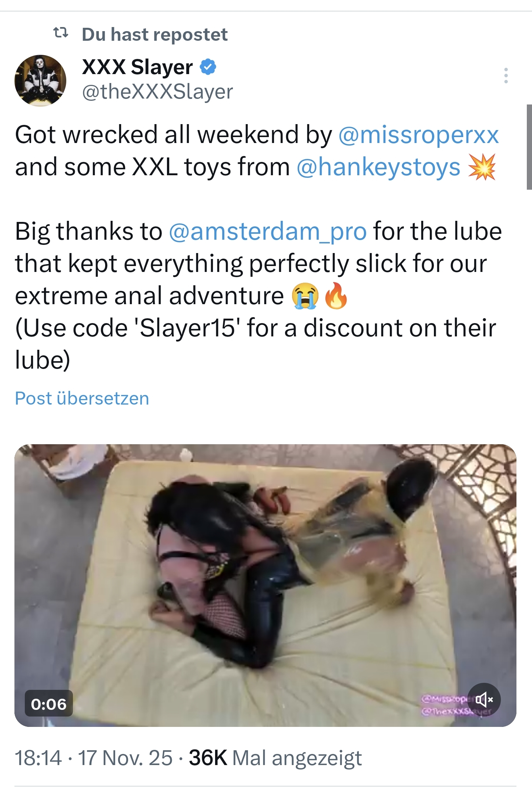Image resolution: width=532 pixels, height=801 pixels.
Task: Select the 'XXX Slayer' display name
Action: [x=137, y=67]
